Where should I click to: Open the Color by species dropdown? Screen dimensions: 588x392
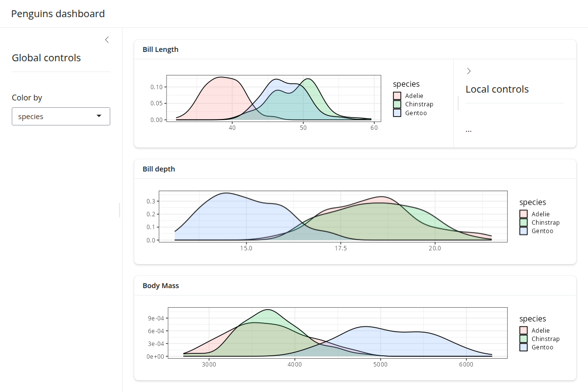coord(61,117)
